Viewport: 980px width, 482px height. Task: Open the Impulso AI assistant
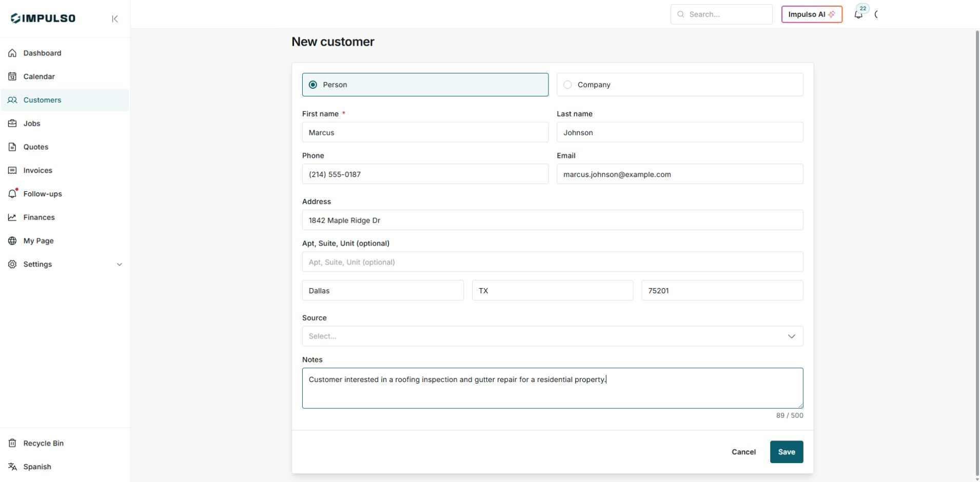812,14
